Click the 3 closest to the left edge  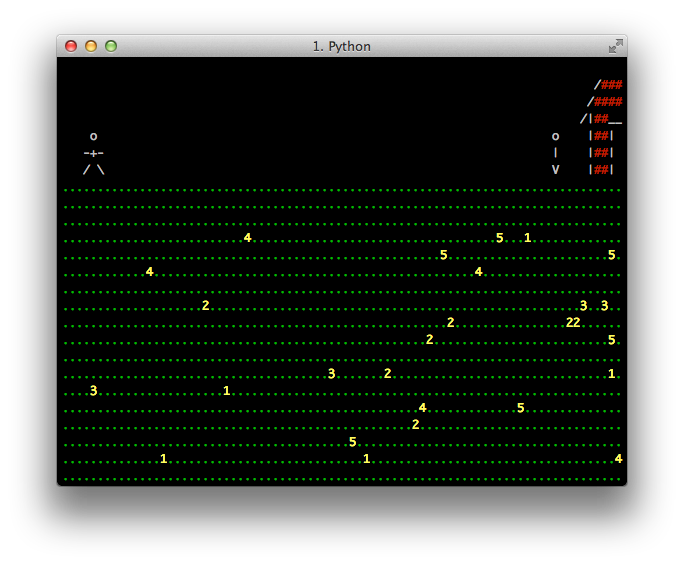(93, 390)
